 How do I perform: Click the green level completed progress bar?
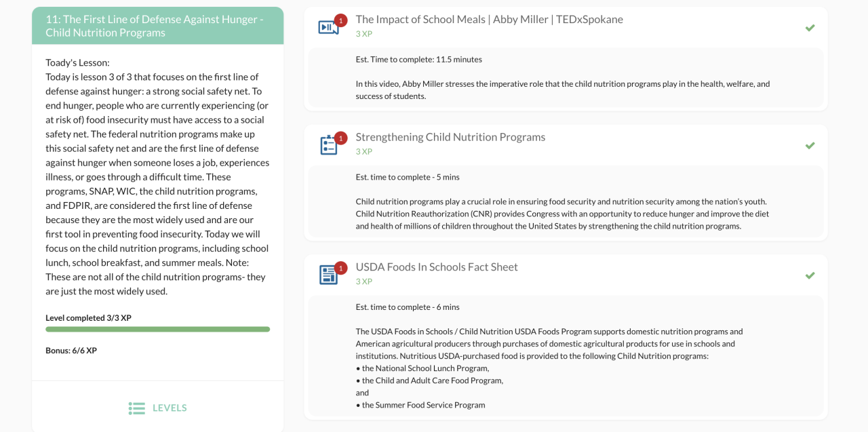[157, 329]
